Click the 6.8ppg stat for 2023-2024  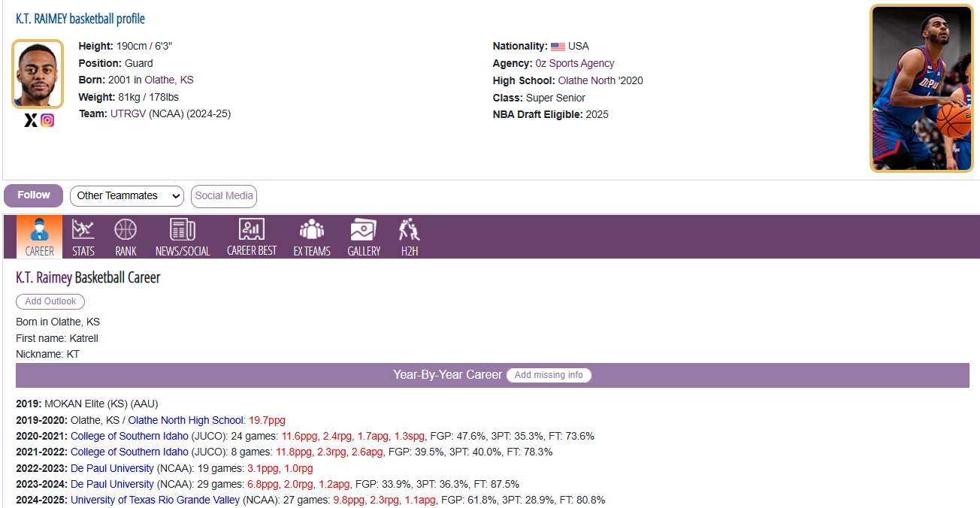point(262,484)
